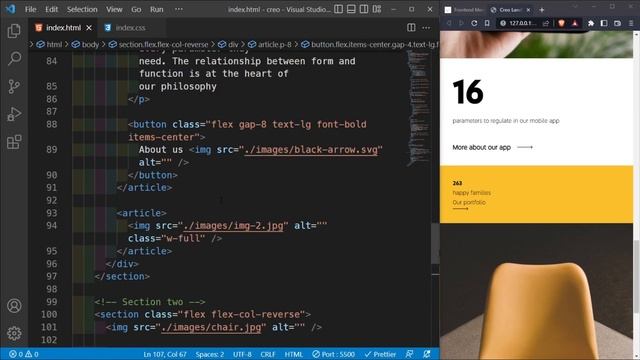
Task: Toggle secondary side bar layout icon
Action: (x=364, y=9)
